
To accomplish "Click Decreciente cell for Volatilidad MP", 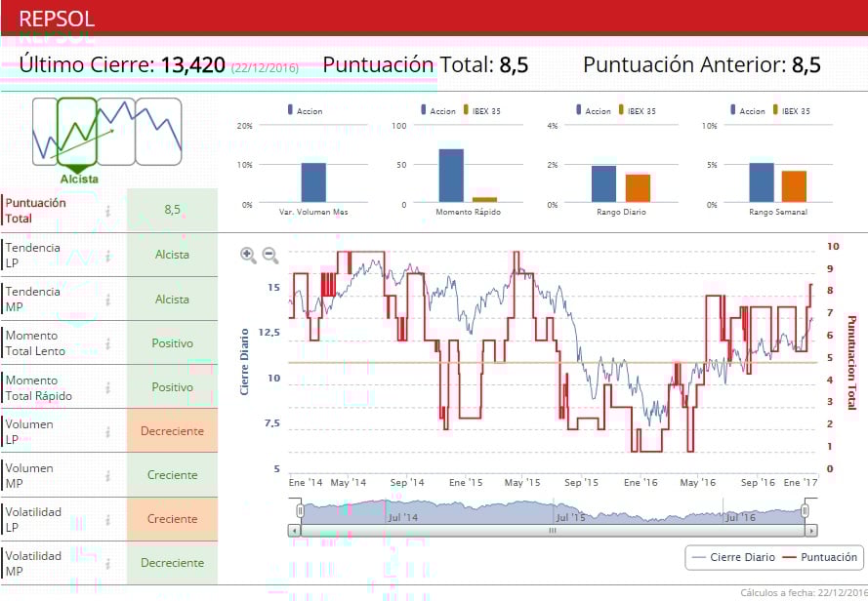I will coord(172,563).
